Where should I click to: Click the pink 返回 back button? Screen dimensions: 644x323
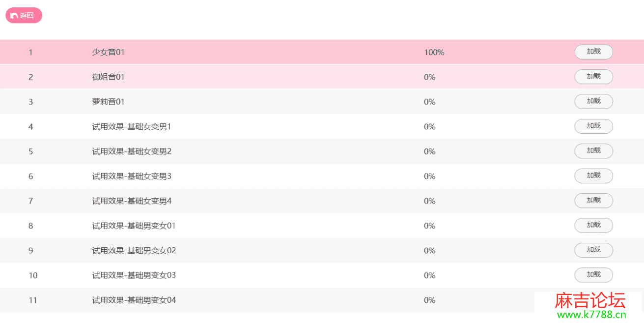pos(24,15)
